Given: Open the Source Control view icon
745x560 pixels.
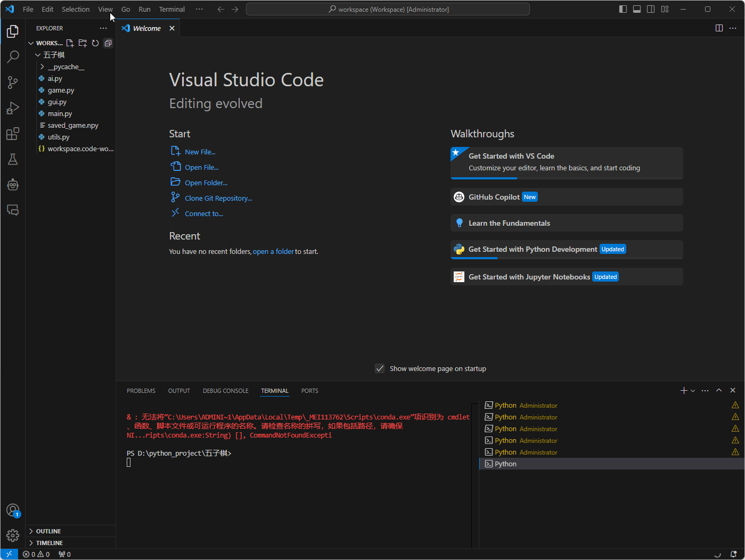Looking at the screenshot, I should point(13,83).
